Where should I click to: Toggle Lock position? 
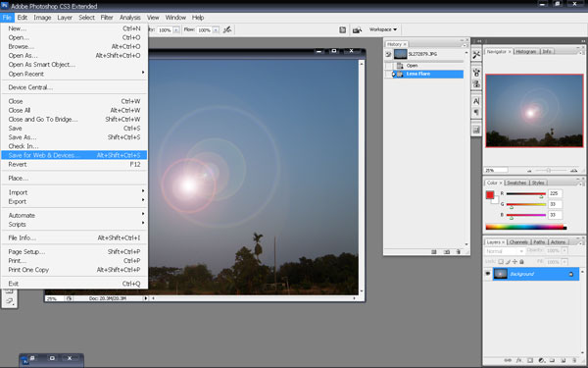[514, 262]
